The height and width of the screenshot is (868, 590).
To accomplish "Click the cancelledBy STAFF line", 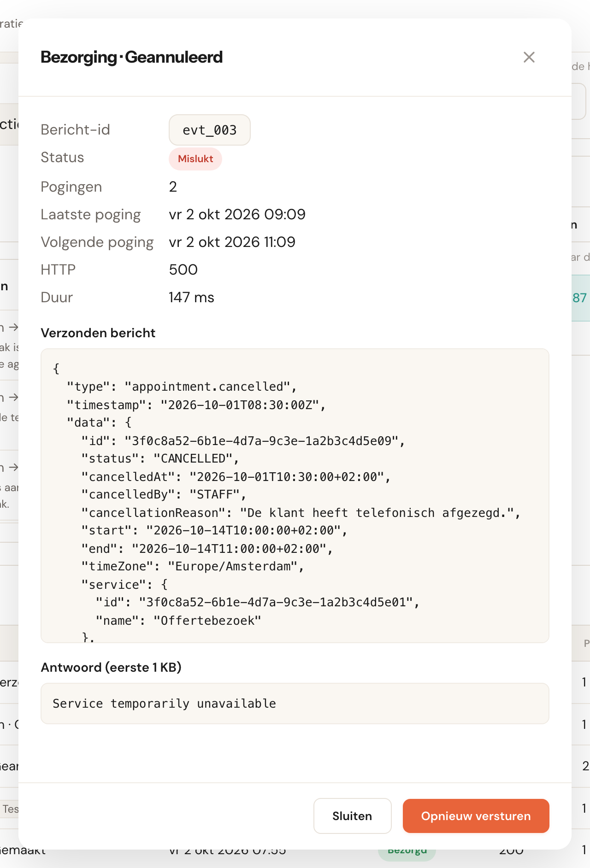I will point(164,494).
